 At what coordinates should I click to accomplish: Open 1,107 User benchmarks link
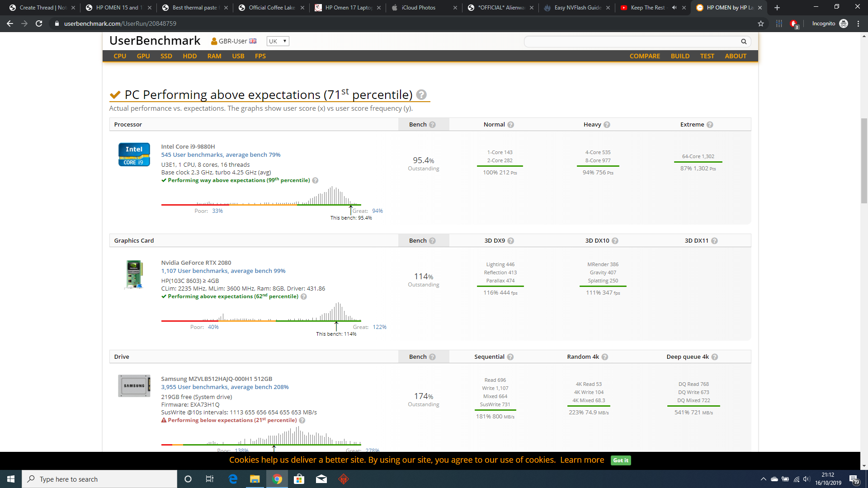point(223,271)
